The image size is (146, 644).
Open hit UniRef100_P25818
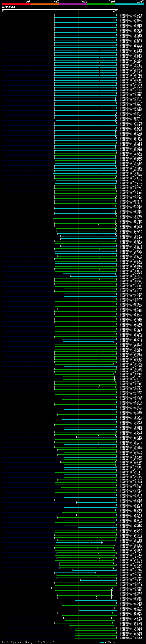pos(131,22)
